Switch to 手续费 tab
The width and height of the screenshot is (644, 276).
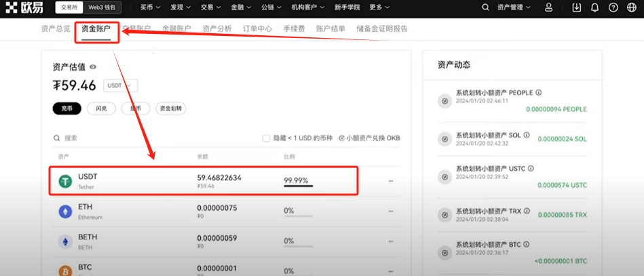294,28
